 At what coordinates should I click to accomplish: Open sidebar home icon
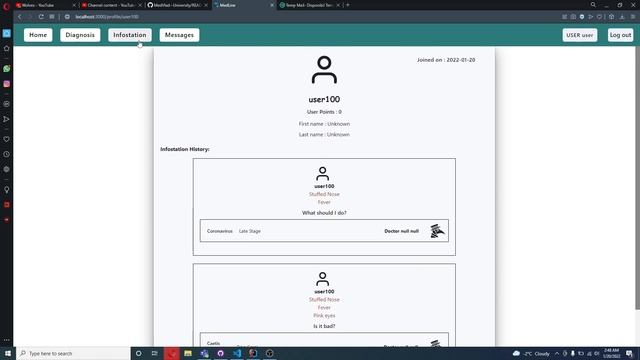[7, 49]
